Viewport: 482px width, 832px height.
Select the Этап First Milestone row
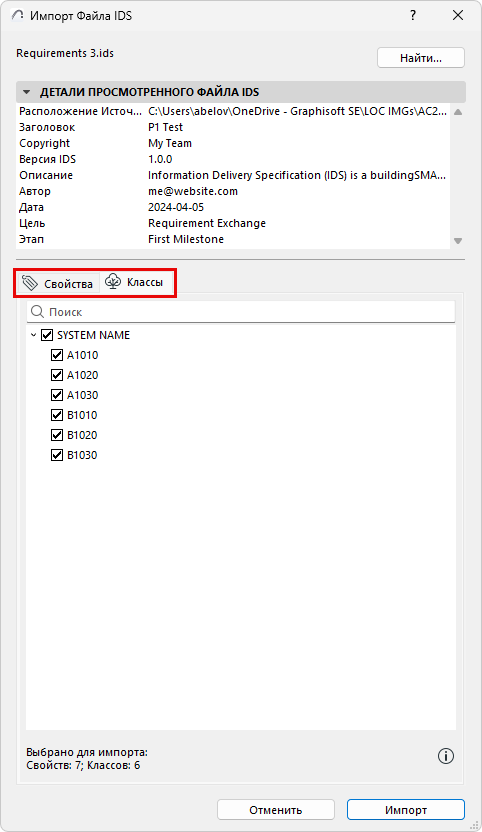coord(233,239)
